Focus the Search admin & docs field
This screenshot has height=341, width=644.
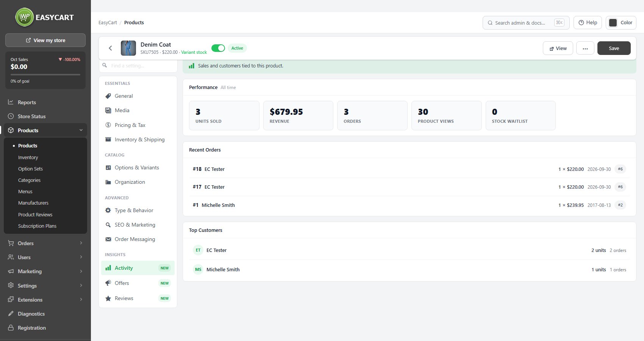point(526,23)
